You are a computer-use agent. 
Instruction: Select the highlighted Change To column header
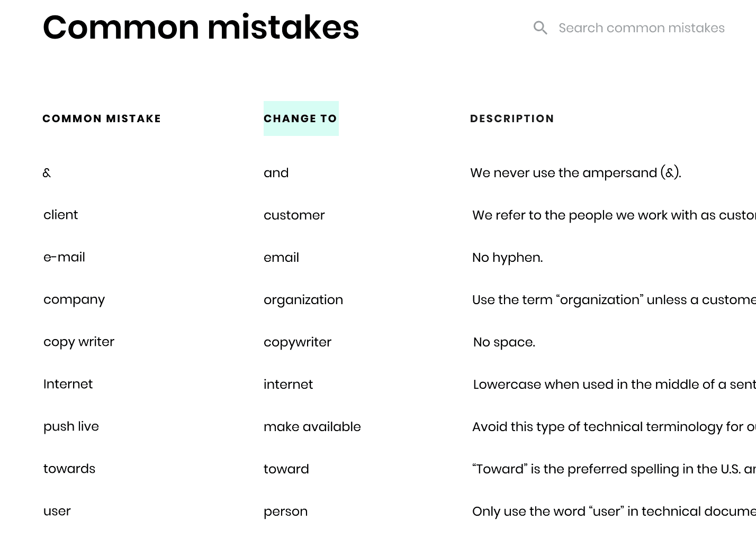(x=301, y=118)
